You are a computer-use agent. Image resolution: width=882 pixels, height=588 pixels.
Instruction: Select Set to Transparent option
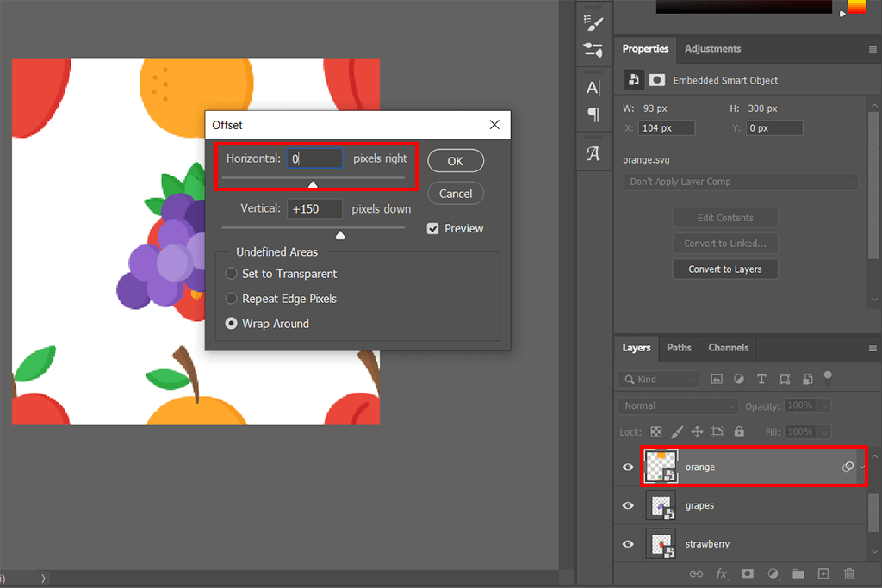(231, 274)
